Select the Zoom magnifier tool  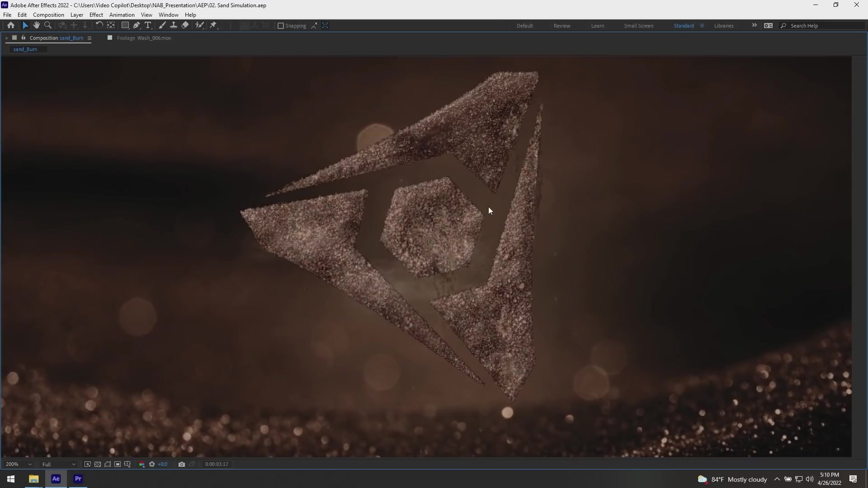[48, 25]
